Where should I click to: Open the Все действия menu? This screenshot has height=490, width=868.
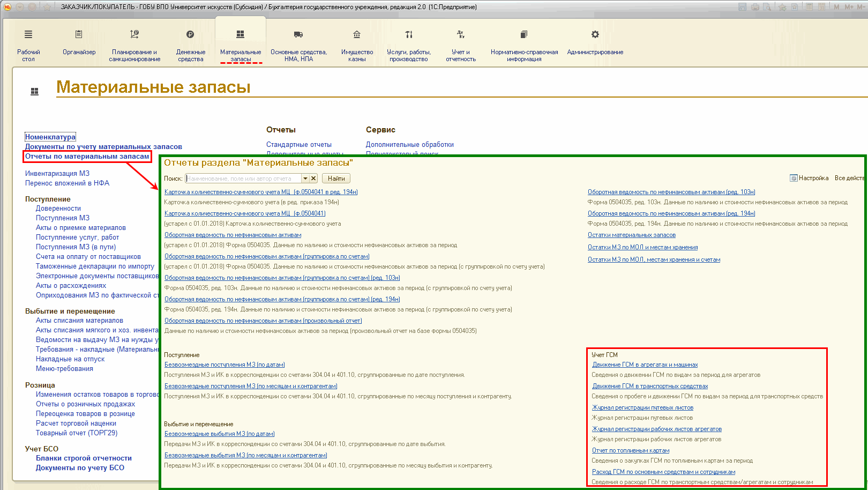849,178
